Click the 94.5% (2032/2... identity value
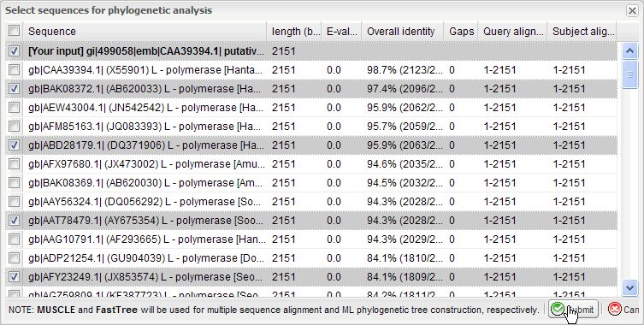This screenshot has width=644, height=325. click(405, 183)
